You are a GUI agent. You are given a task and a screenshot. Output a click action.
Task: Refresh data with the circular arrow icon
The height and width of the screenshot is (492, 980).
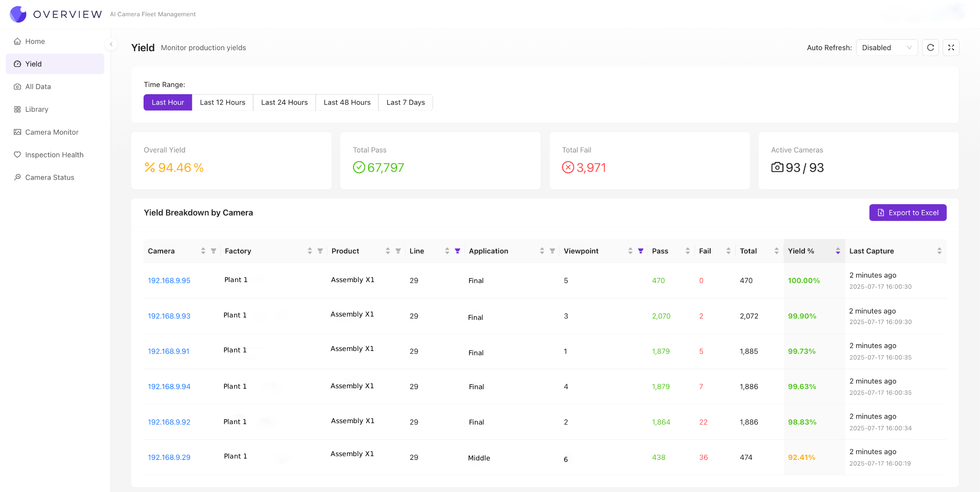(930, 47)
